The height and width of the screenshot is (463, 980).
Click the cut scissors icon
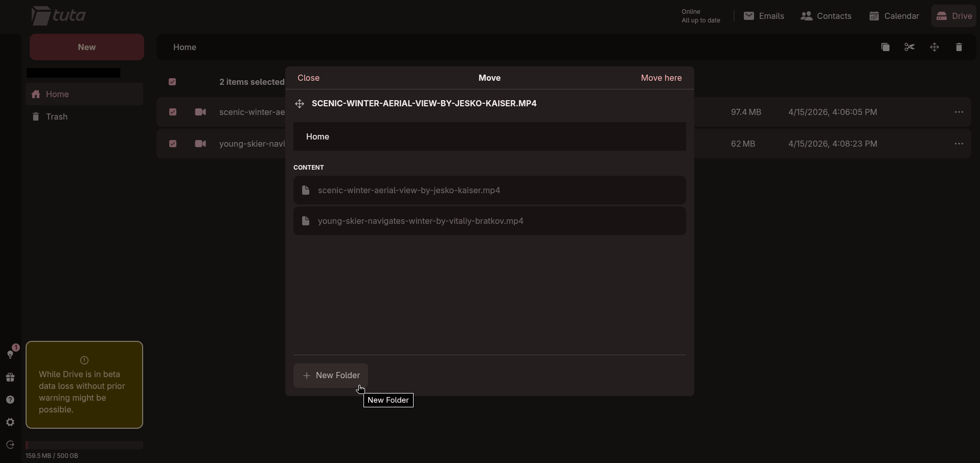(909, 47)
